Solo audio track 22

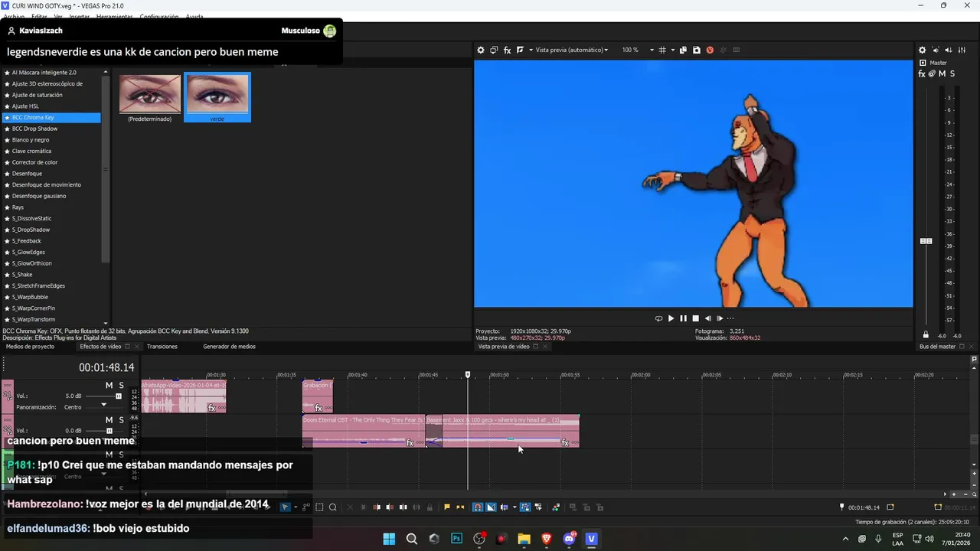coord(121,420)
